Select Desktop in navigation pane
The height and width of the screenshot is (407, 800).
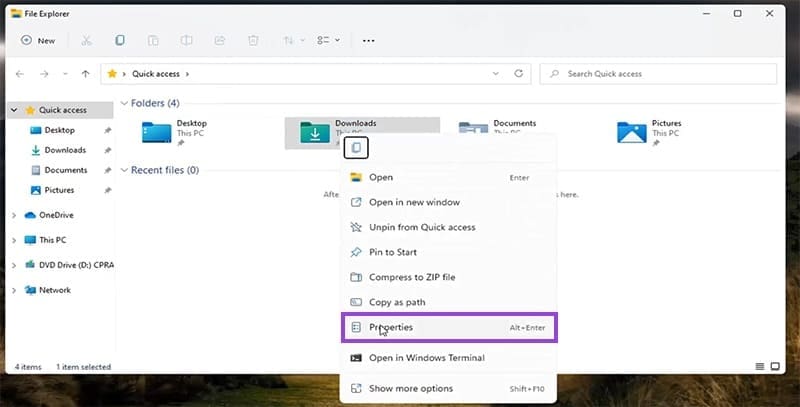point(59,130)
